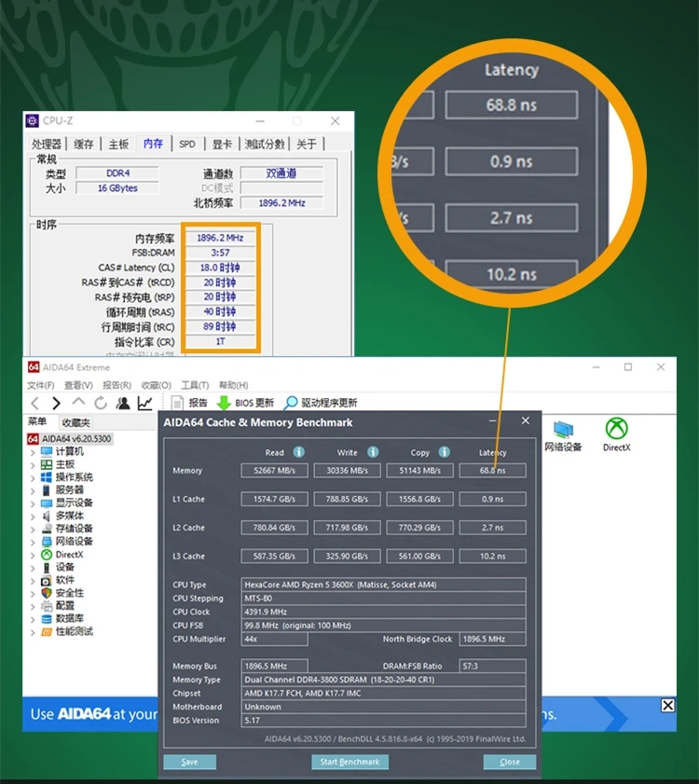Select 设备 in the AIDA64 tree

tap(58, 567)
